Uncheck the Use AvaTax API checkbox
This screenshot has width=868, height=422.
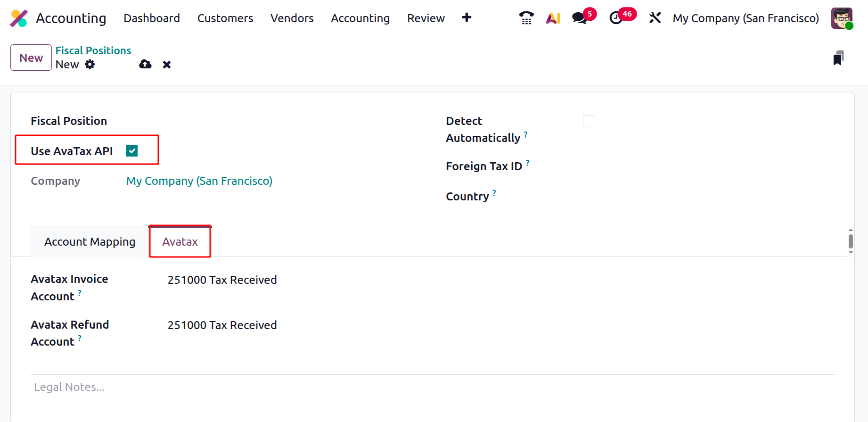click(x=132, y=151)
